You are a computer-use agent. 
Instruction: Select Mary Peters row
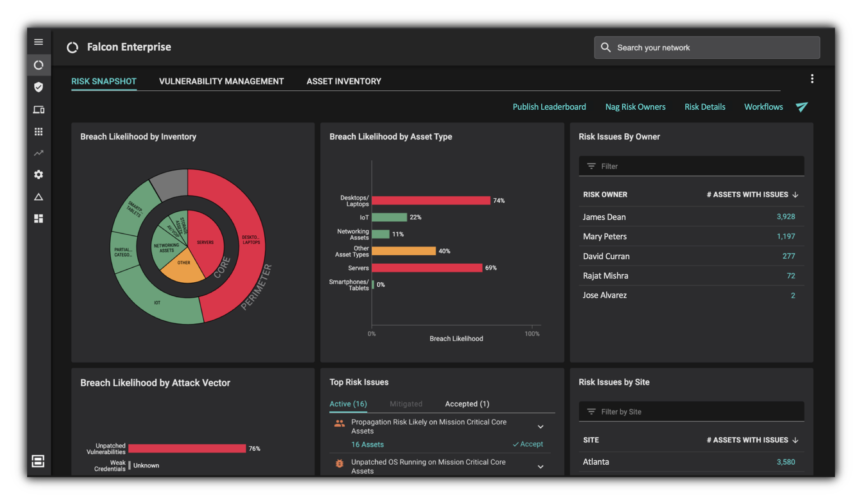pyautogui.click(x=691, y=237)
